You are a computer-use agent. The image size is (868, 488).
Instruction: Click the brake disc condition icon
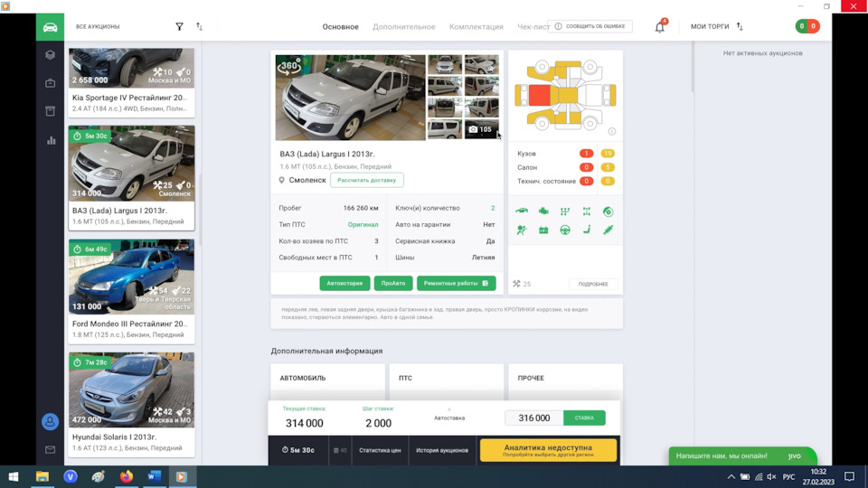[608, 211]
